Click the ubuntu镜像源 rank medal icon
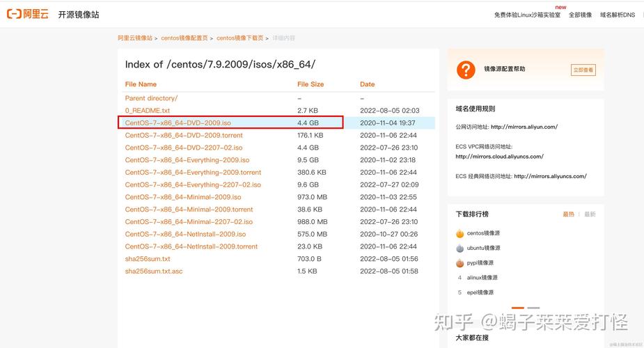The height and width of the screenshot is (348, 644). [x=460, y=248]
